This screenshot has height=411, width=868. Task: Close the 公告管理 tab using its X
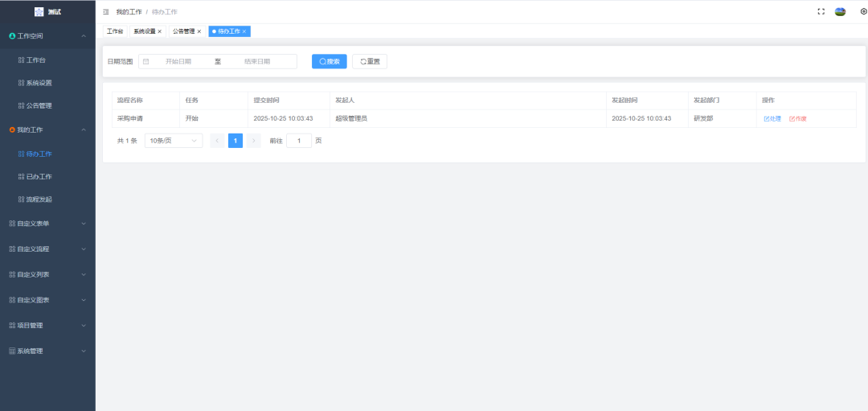click(199, 31)
